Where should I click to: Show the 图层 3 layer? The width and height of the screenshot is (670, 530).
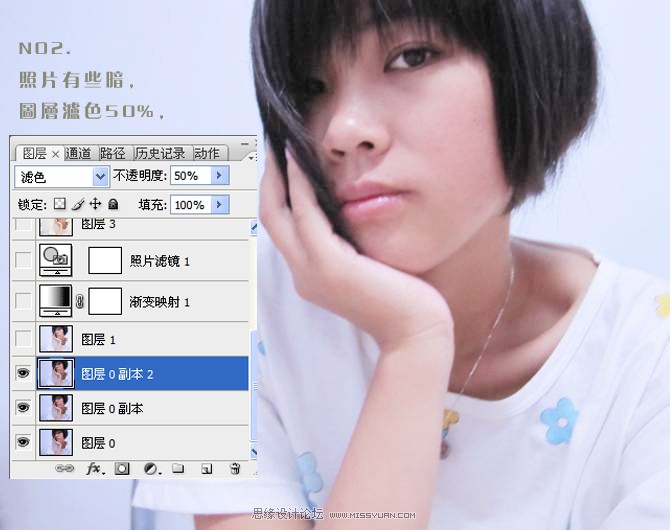pos(23,225)
